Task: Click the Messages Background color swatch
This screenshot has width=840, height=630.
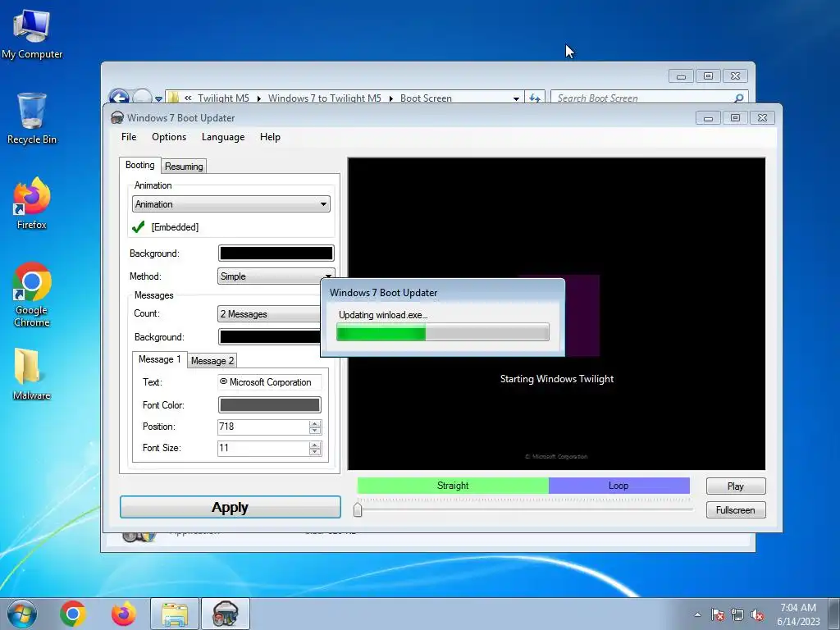Action: [x=269, y=337]
